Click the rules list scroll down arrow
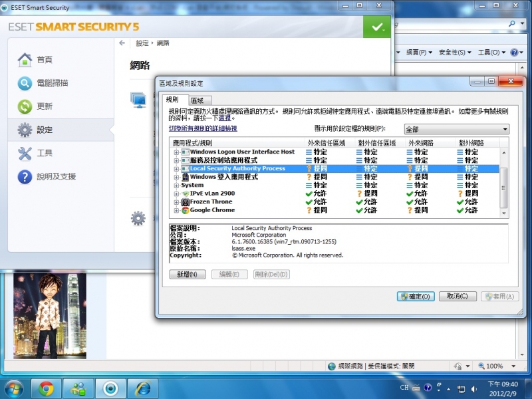 pos(504,213)
